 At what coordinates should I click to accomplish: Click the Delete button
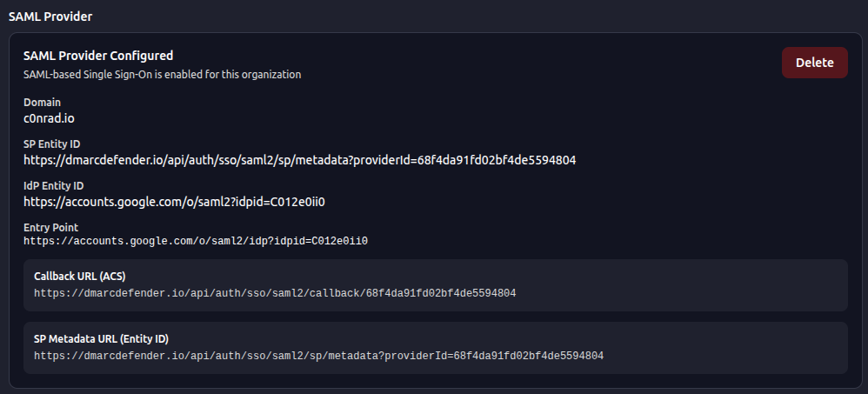point(814,63)
